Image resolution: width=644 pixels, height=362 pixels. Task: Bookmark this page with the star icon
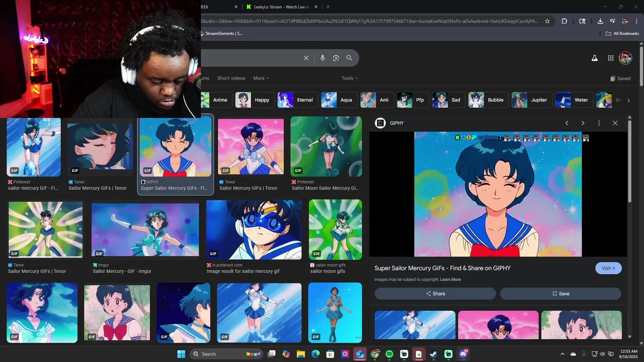(x=547, y=21)
